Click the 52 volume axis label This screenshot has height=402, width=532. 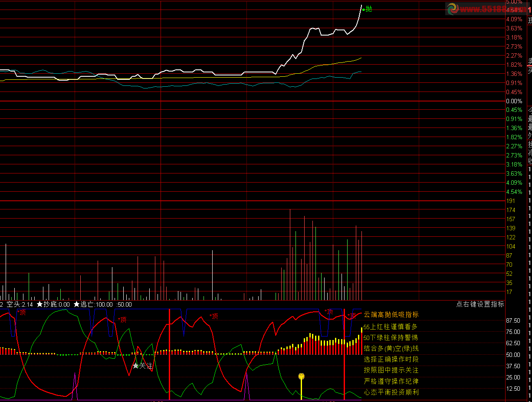pos(509,274)
